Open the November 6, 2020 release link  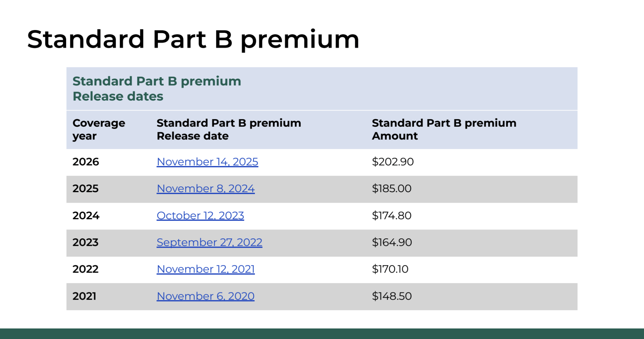coord(205,296)
